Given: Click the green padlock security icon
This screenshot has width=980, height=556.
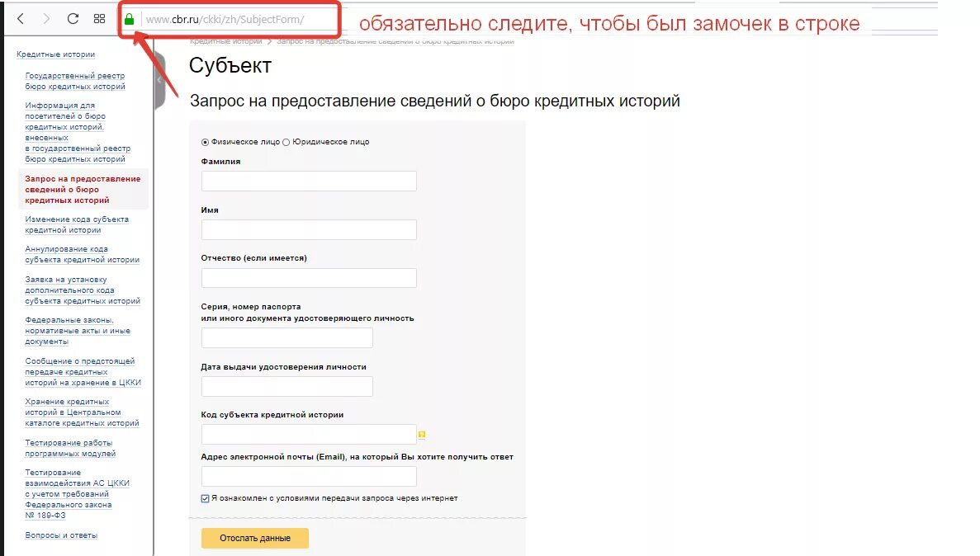Looking at the screenshot, I should point(129,19).
